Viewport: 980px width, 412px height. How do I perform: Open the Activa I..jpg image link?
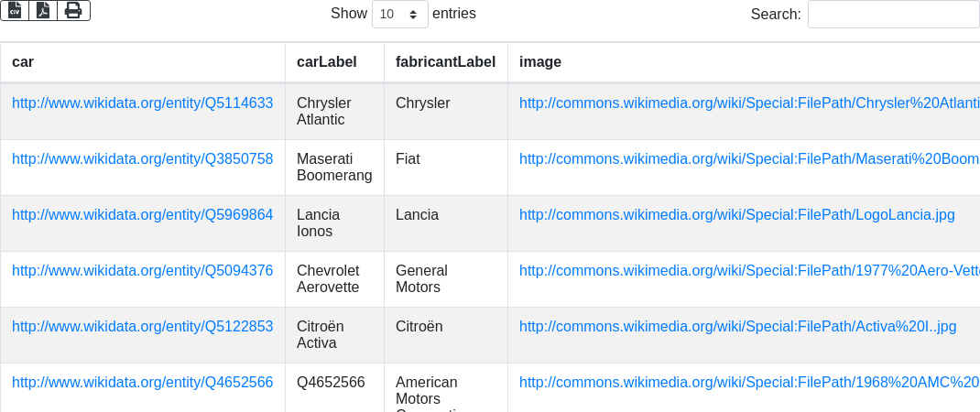click(x=737, y=327)
